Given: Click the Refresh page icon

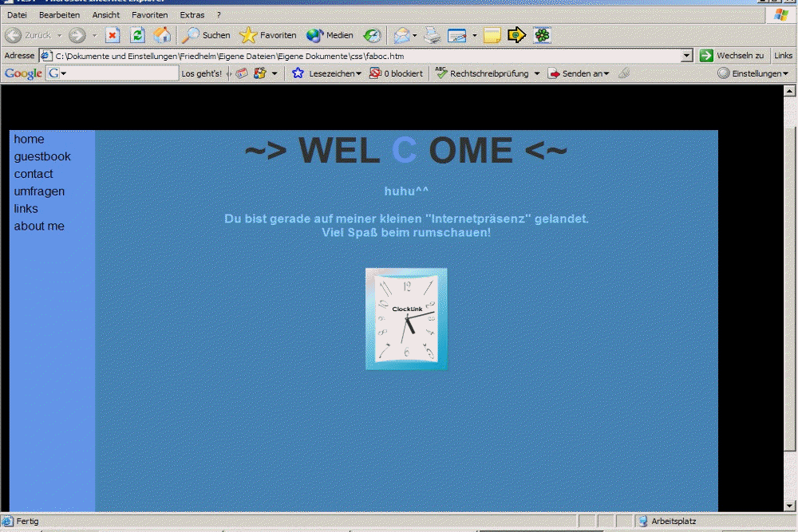Looking at the screenshot, I should [x=137, y=35].
